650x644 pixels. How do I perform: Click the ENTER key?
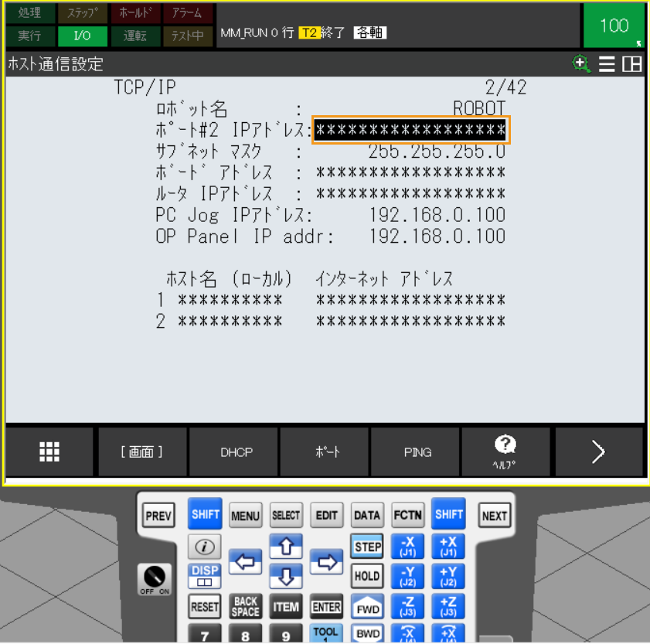tap(327, 607)
